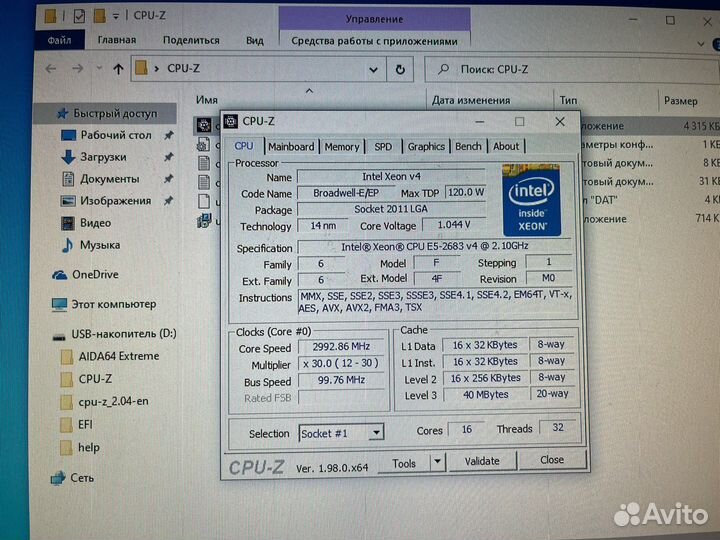
Task: Open Загрузки folder in sidebar
Action: pos(94,157)
